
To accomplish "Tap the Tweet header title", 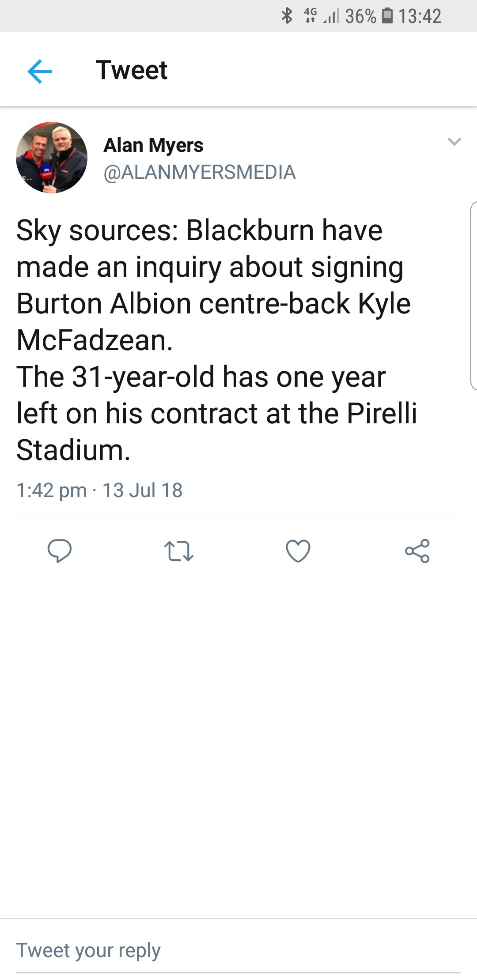I will [x=132, y=70].
